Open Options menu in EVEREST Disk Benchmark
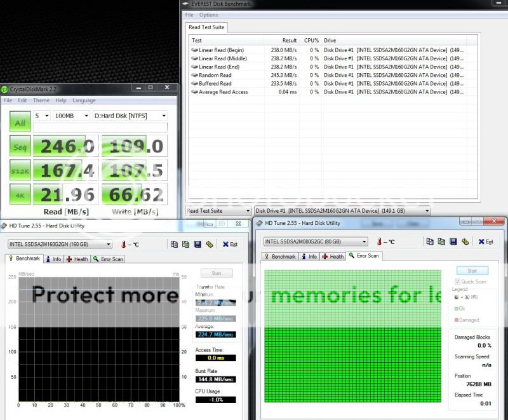508x420 pixels. pyautogui.click(x=208, y=15)
